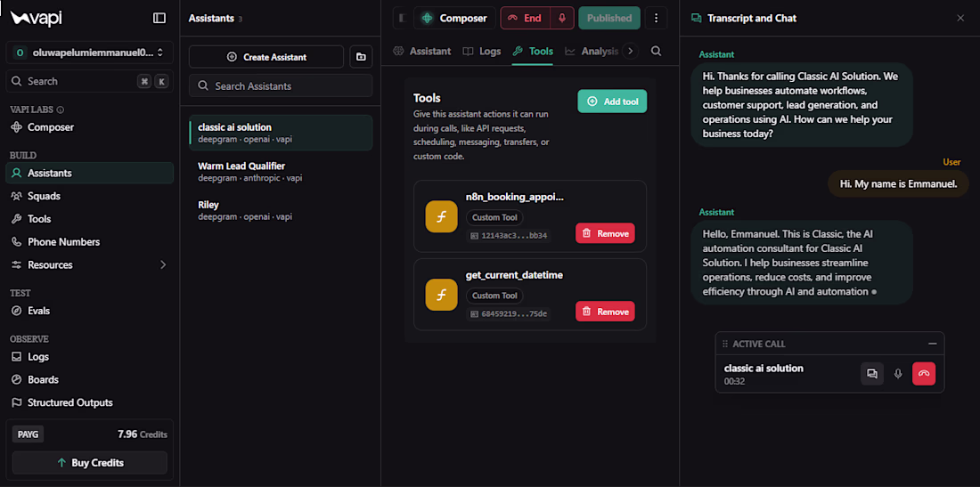The width and height of the screenshot is (980, 487).
Task: Click the 7.96 Credits balance
Action: pyautogui.click(x=143, y=434)
